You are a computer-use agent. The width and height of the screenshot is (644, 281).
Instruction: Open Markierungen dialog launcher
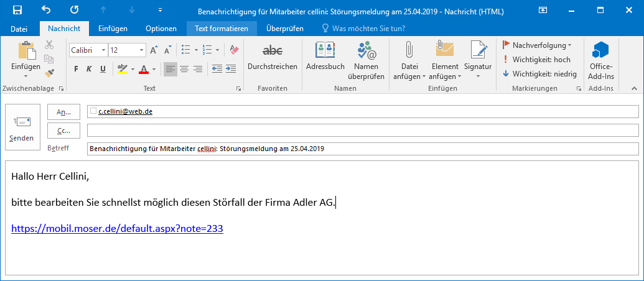point(579,89)
